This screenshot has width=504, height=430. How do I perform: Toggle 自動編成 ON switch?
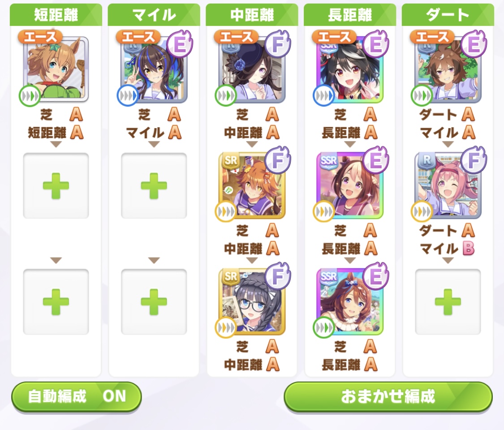tap(77, 396)
